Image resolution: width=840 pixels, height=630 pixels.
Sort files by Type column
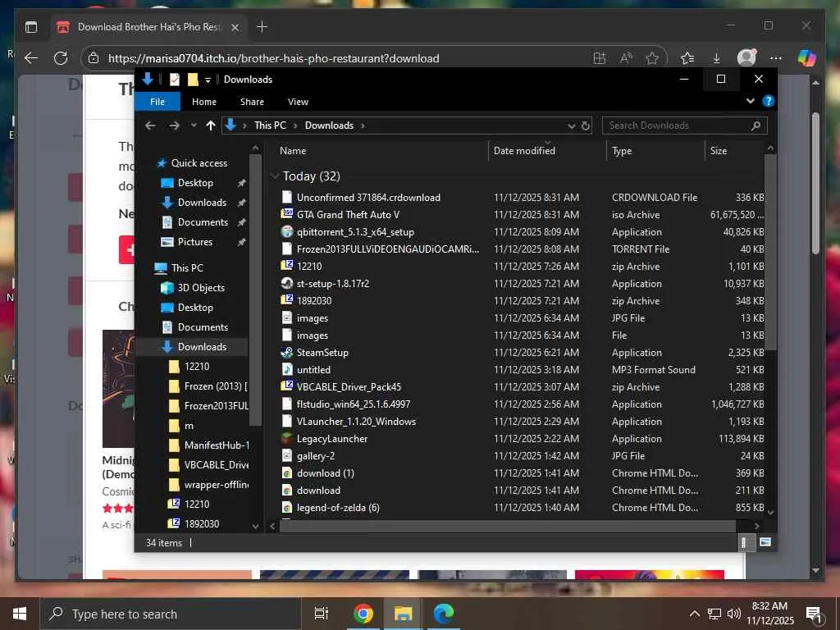[x=655, y=151]
